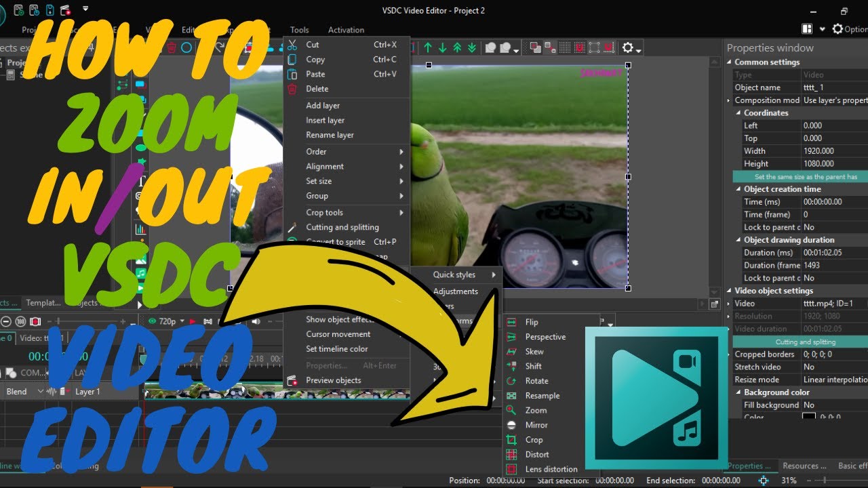Click the fit-to-screen icon in the status bar

[x=764, y=481]
